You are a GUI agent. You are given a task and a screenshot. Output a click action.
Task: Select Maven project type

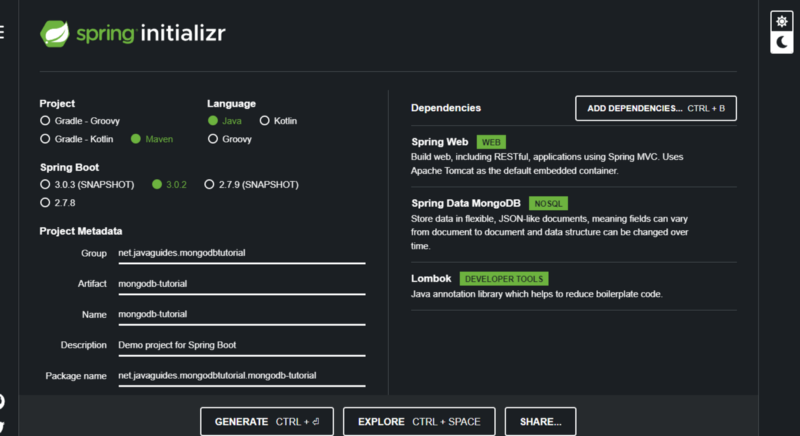pos(152,139)
